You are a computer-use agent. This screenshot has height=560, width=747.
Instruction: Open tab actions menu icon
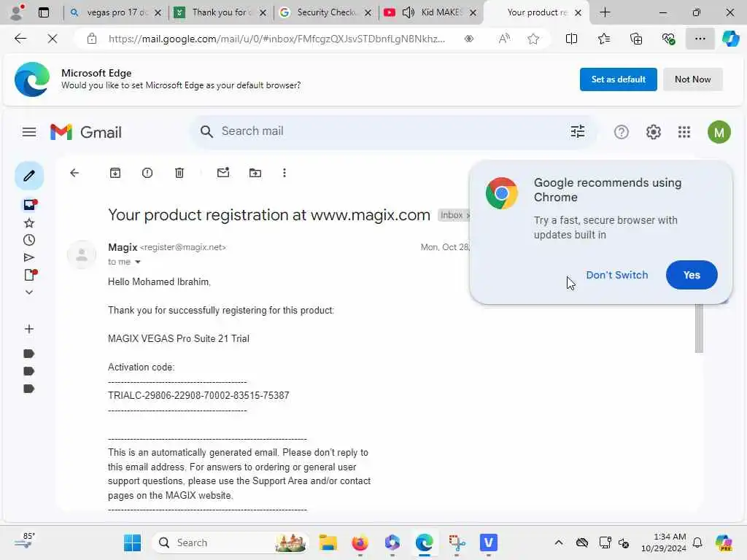tap(44, 12)
